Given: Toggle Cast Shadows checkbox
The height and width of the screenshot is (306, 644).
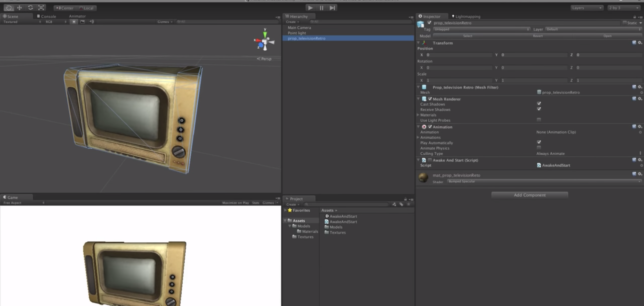Looking at the screenshot, I should [x=539, y=104].
